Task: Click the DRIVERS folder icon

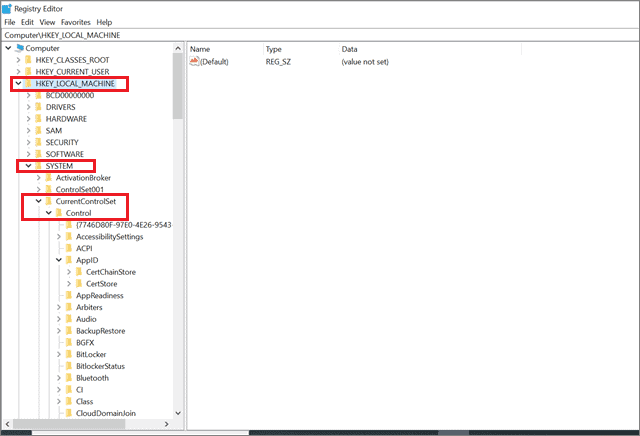Action: (38, 107)
